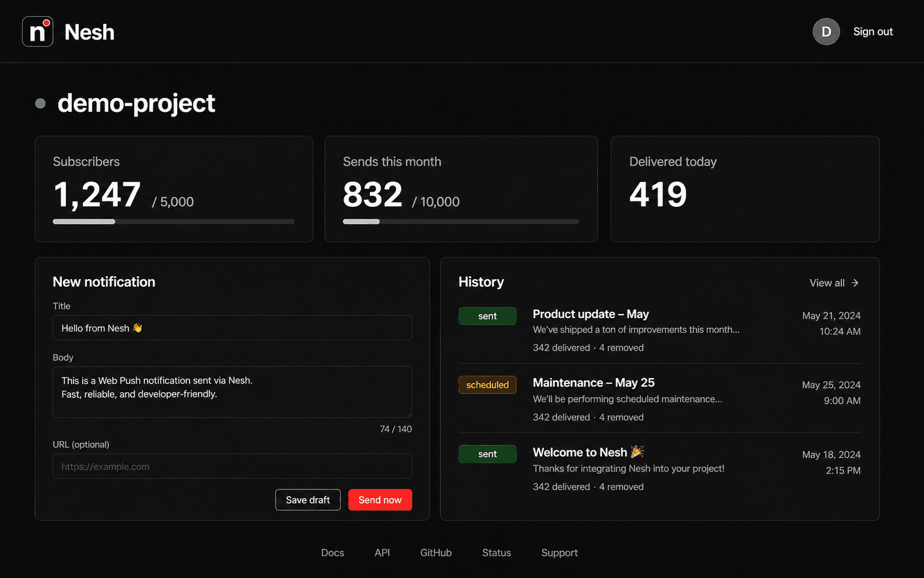Image resolution: width=924 pixels, height=578 pixels.
Task: Click the project status dot beside demo-project
Action: tap(40, 104)
